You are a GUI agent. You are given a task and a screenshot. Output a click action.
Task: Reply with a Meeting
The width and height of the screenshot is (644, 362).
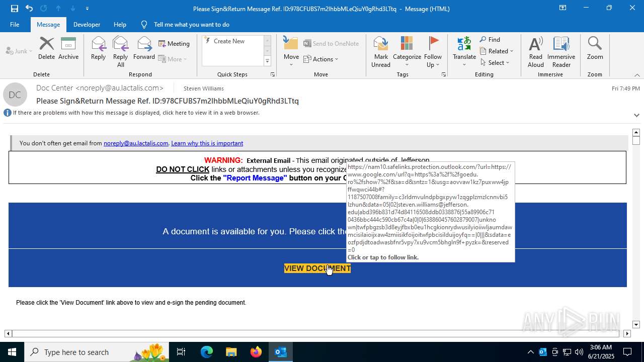pos(174,44)
